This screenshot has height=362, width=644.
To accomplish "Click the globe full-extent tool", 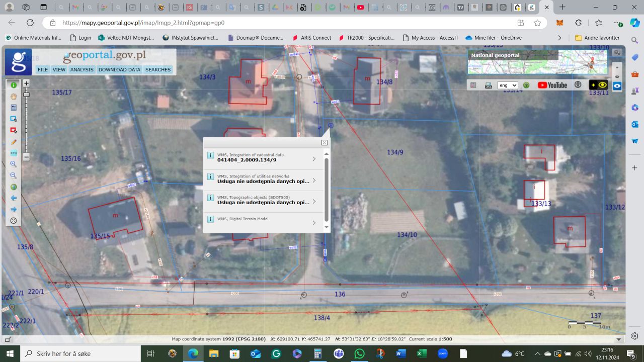I will [14, 187].
